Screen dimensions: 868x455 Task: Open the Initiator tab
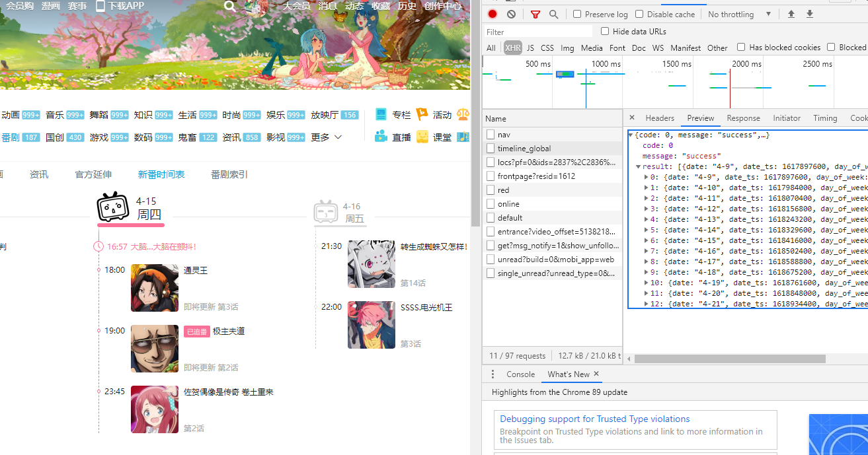point(787,118)
